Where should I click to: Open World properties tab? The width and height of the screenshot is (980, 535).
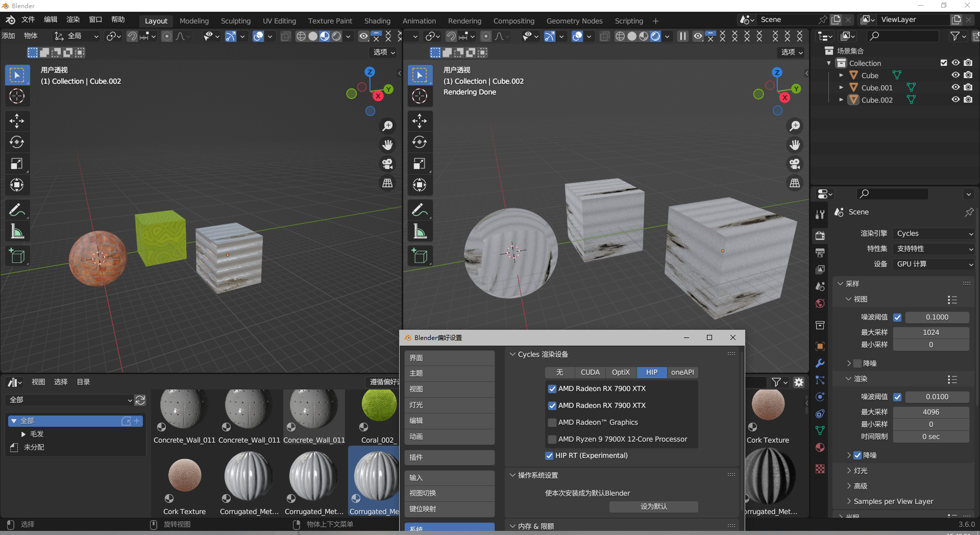(x=820, y=303)
